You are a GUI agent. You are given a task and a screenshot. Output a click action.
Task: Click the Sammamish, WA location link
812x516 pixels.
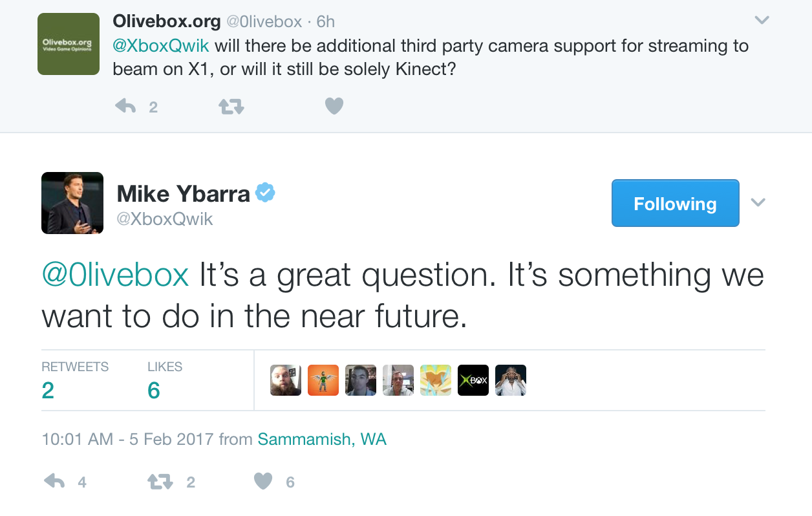click(322, 440)
